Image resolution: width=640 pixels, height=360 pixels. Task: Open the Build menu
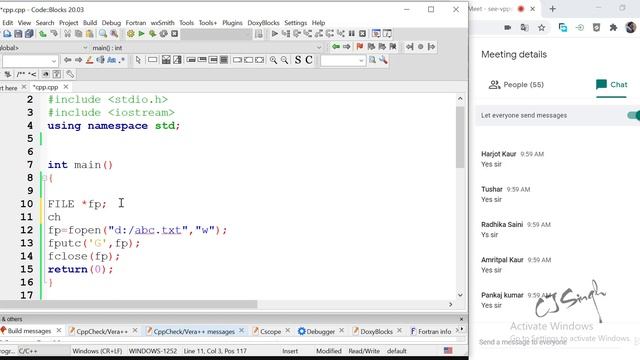(90, 23)
